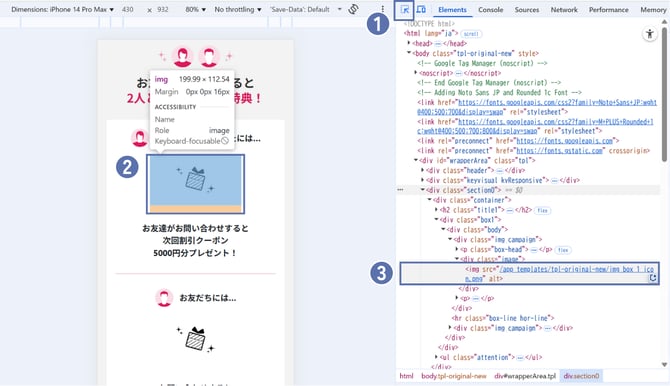This screenshot has height=386, width=670.
Task: Click the width field showing 430
Action: [127, 9]
